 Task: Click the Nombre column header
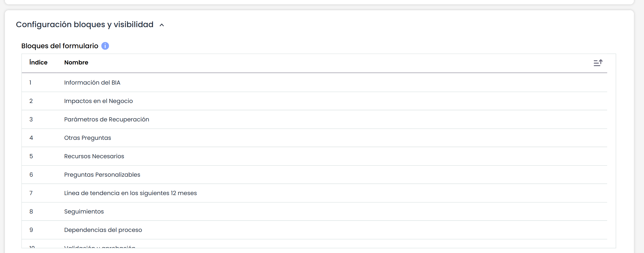pyautogui.click(x=76, y=62)
